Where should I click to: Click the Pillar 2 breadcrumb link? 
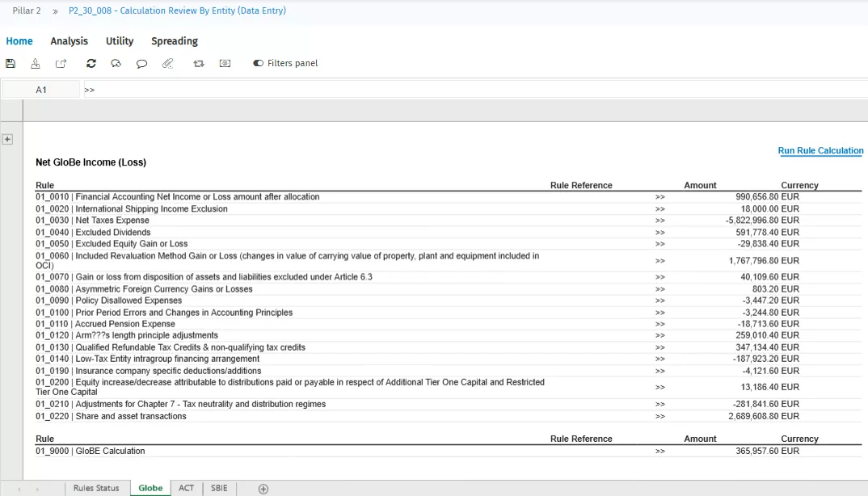27,11
